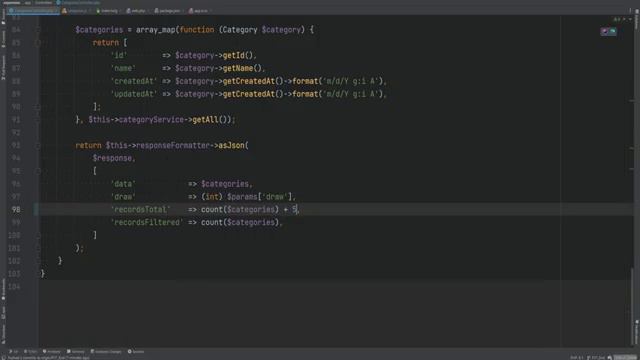640x360 pixels.
Task: Switch to the package.json editor tab
Action: click(168, 11)
